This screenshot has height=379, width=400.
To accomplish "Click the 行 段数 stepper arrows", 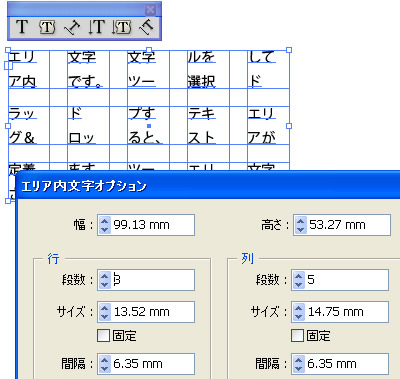I will click(x=105, y=280).
